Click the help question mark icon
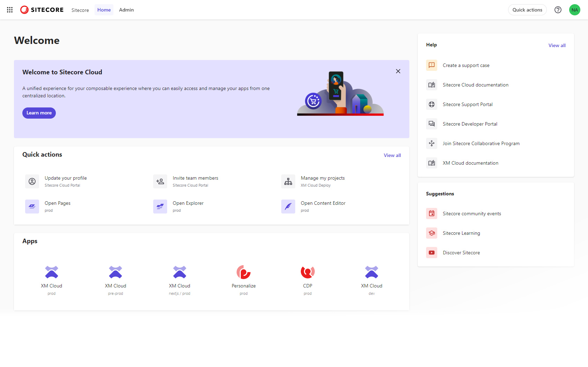Screen dimensions: 588x367 (x=558, y=10)
